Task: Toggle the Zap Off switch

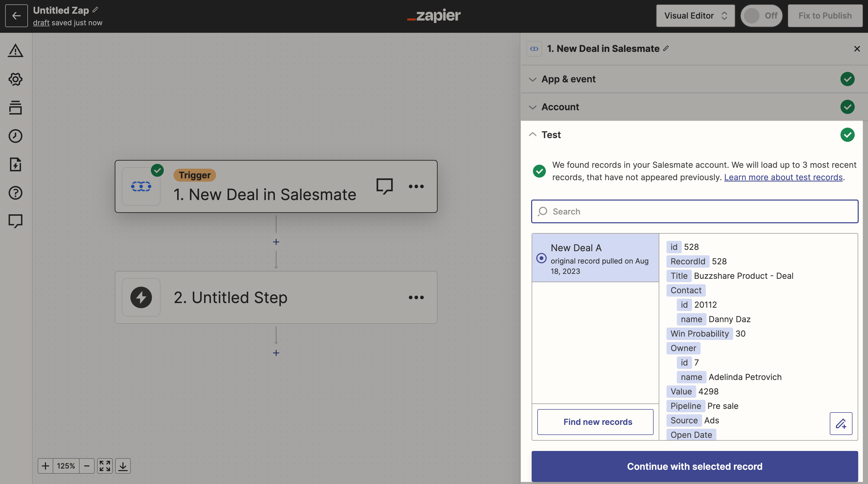Action: pos(761,15)
